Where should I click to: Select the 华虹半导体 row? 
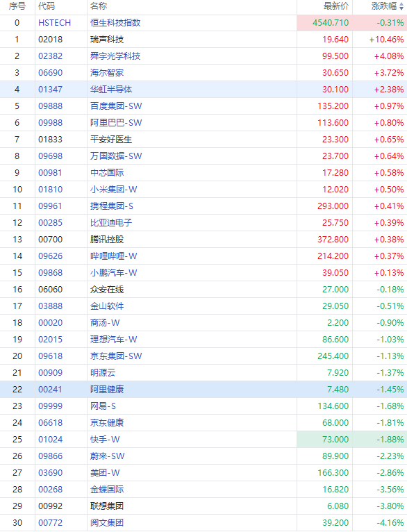[203, 89]
